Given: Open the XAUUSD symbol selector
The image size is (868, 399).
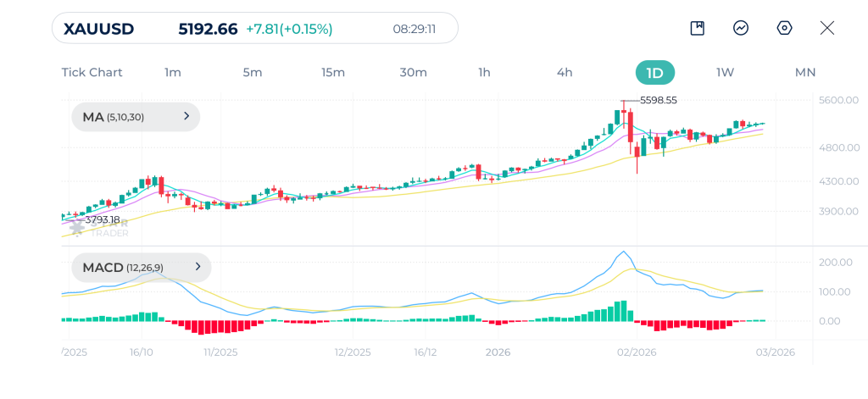Looking at the screenshot, I should [99, 29].
